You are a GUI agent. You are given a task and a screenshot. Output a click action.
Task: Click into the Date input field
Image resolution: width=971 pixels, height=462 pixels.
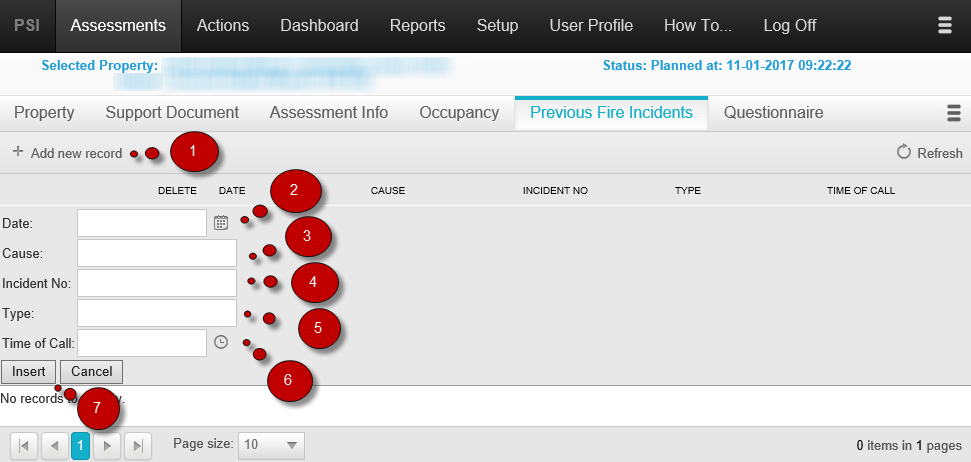[x=142, y=223]
